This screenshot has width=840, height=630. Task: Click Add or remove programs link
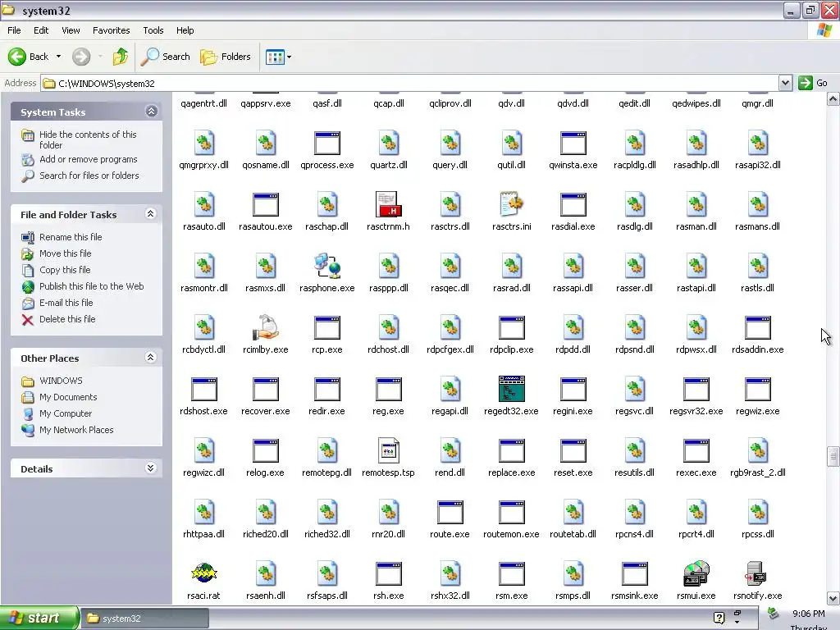pos(89,159)
